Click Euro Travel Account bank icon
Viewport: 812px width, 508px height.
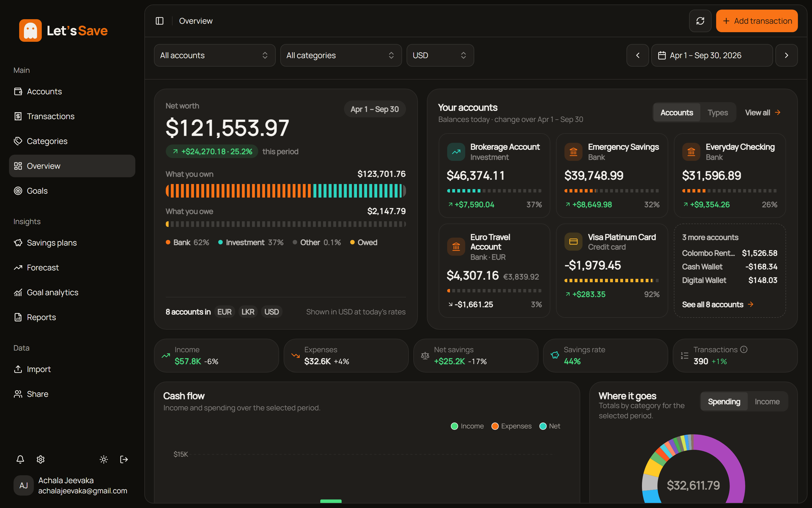[x=456, y=247]
